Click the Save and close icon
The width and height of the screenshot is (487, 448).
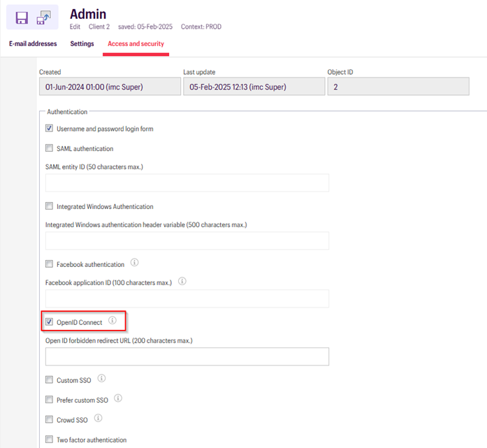[43, 17]
